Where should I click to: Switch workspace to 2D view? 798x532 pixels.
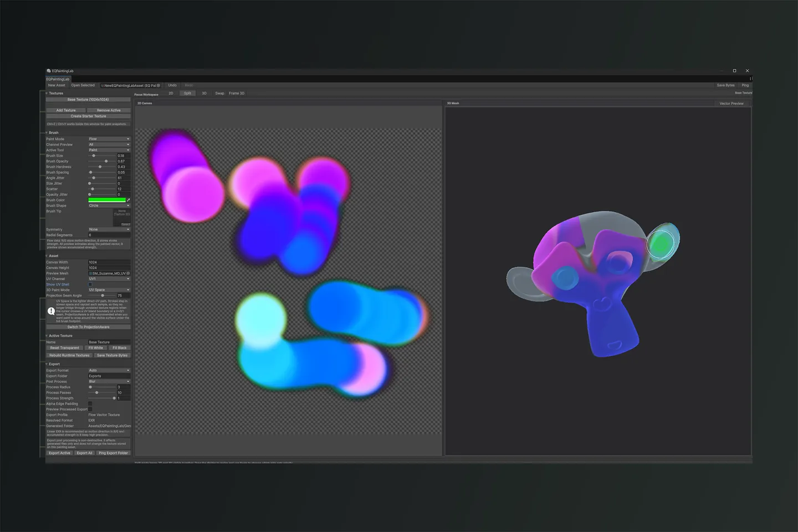[171, 93]
